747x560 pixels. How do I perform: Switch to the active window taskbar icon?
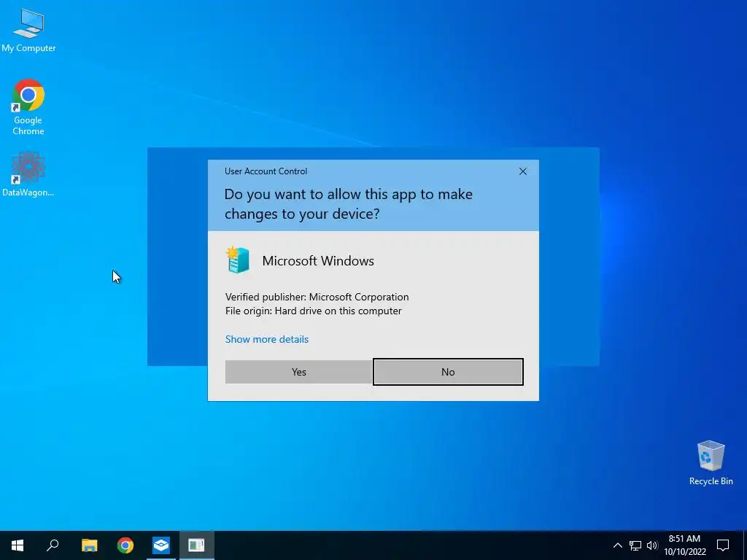click(196, 545)
